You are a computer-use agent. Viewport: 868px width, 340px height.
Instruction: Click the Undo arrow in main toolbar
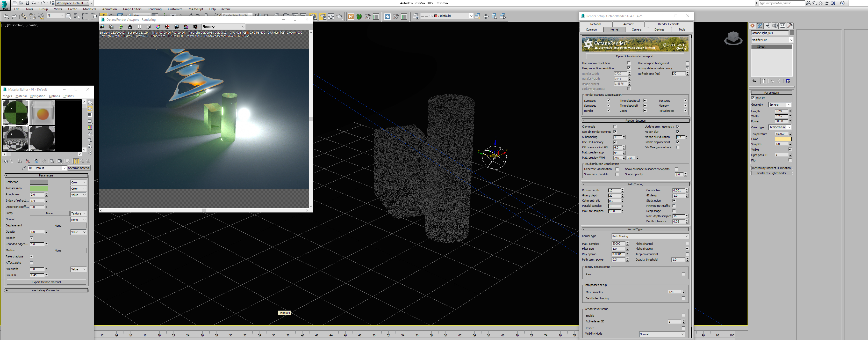coord(6,16)
